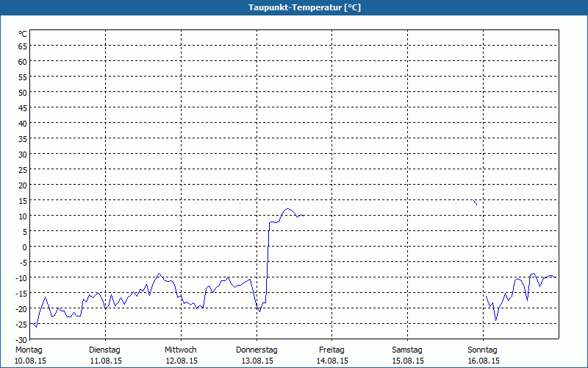Click the 13.08.15 date label
Viewport: 588px width, 368px height.
pos(257,361)
